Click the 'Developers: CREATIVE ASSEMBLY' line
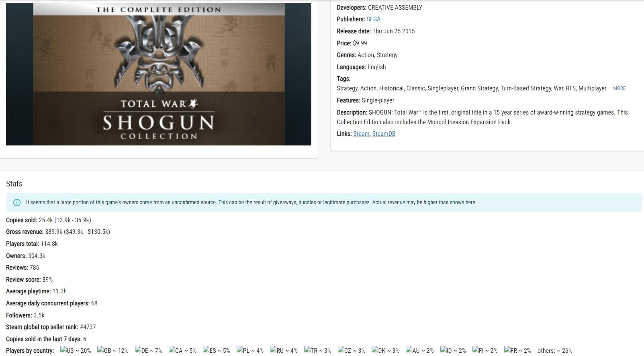644x356 pixels. click(x=380, y=8)
